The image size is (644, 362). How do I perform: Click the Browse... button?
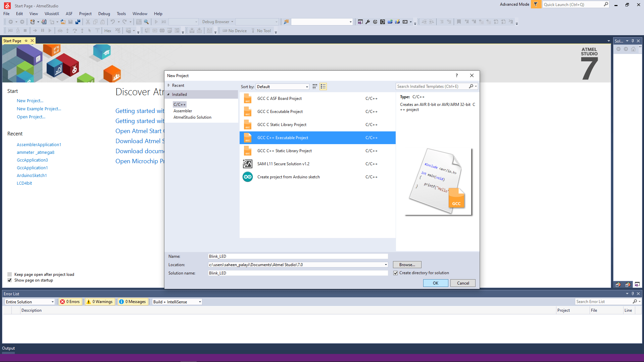click(x=407, y=265)
